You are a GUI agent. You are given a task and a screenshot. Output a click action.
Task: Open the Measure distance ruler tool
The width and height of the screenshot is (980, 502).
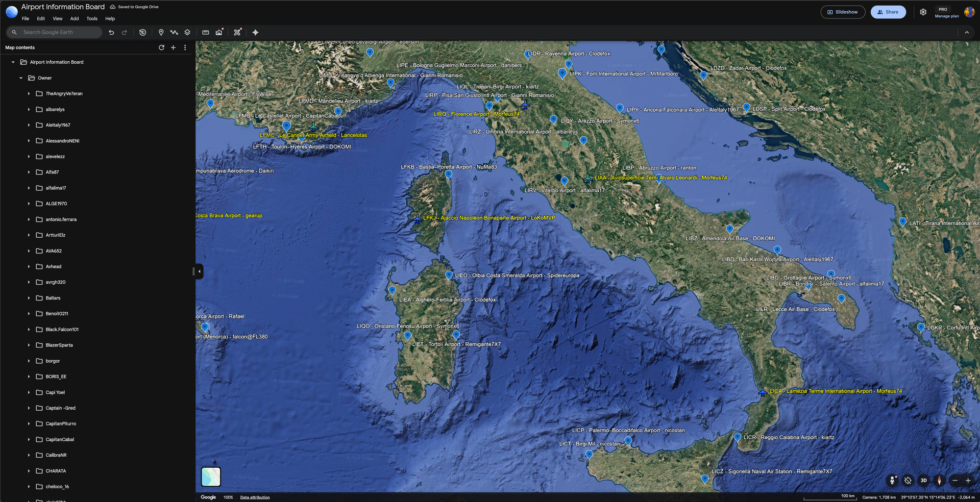click(x=206, y=32)
